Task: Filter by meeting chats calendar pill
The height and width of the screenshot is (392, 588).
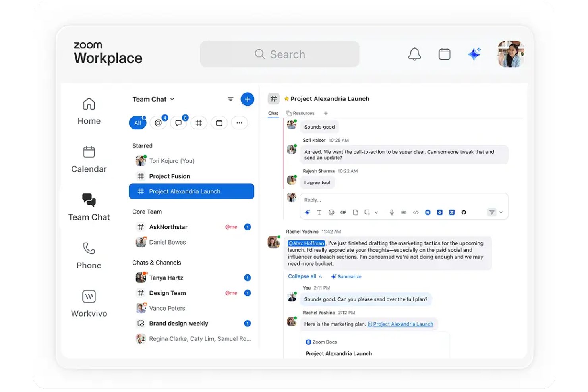Action: (219, 123)
